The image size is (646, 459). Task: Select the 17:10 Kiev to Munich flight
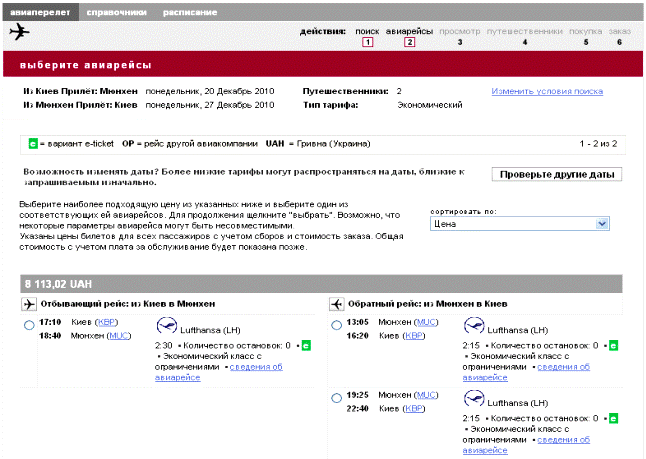[29, 325]
